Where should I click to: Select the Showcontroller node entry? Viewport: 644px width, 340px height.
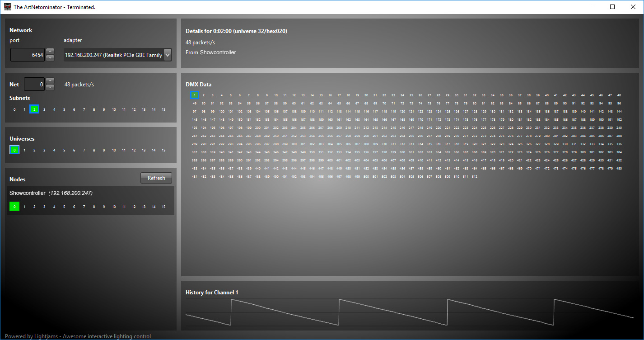tap(51, 193)
